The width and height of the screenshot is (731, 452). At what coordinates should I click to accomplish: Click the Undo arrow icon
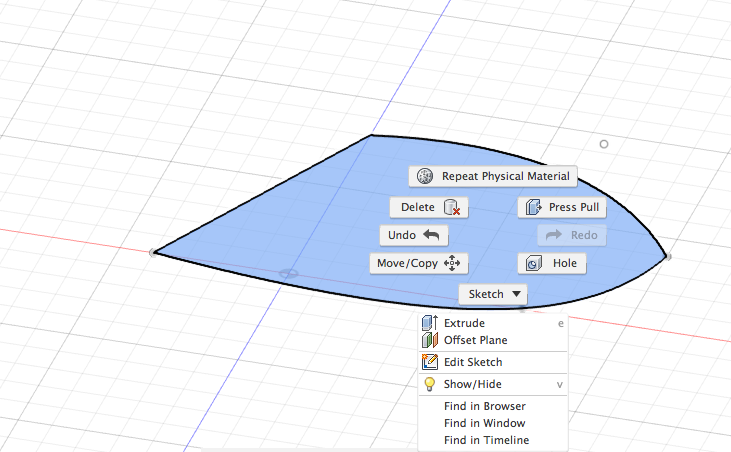(x=431, y=235)
